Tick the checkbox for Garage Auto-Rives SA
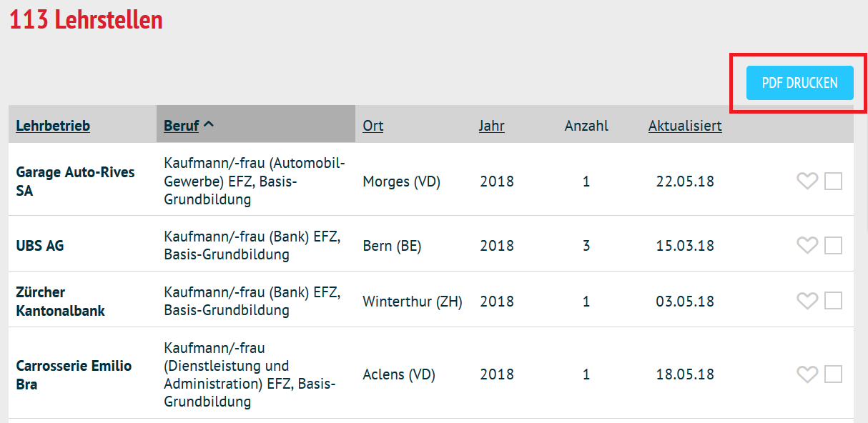The width and height of the screenshot is (868, 423). tap(833, 181)
